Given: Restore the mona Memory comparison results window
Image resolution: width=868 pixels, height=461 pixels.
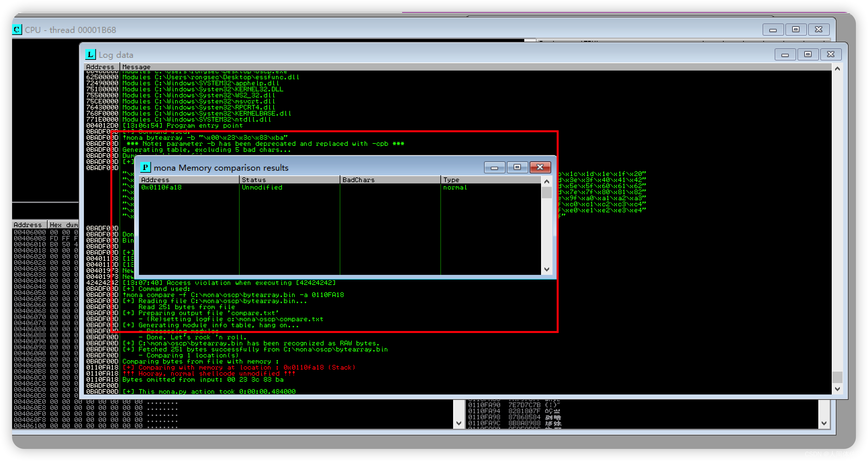Looking at the screenshot, I should coord(517,167).
